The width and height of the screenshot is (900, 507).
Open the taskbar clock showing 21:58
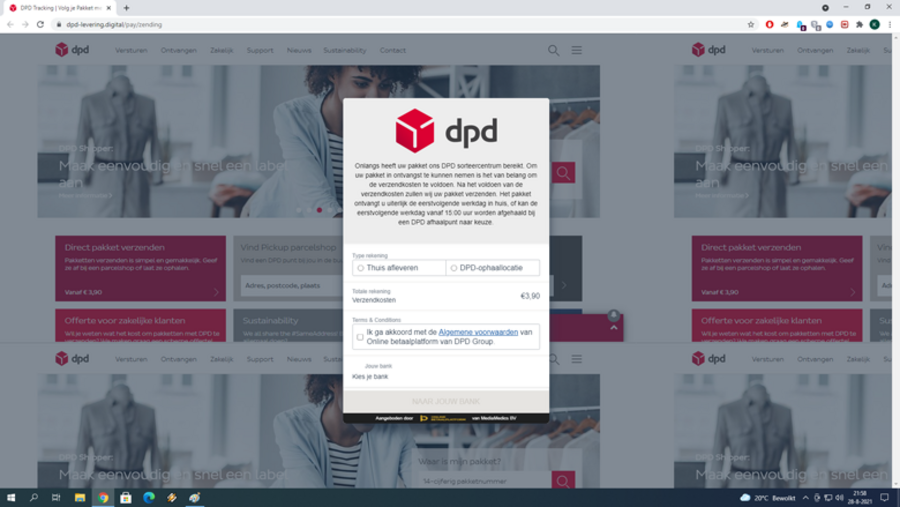pos(860,498)
